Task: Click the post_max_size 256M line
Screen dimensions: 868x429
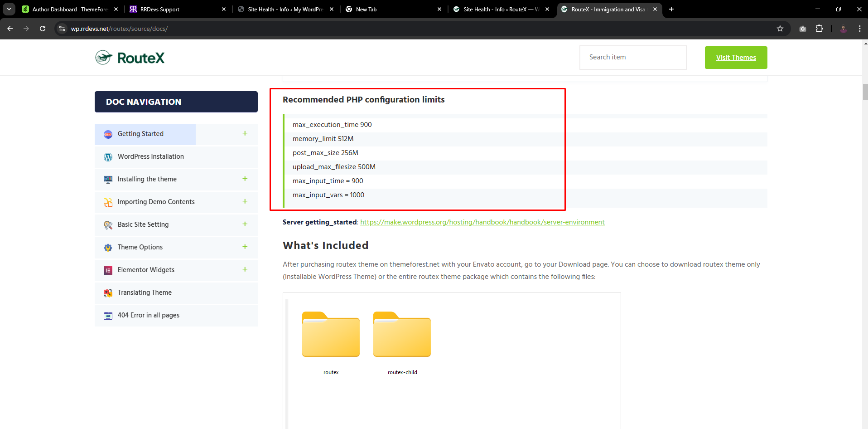Action: point(325,153)
